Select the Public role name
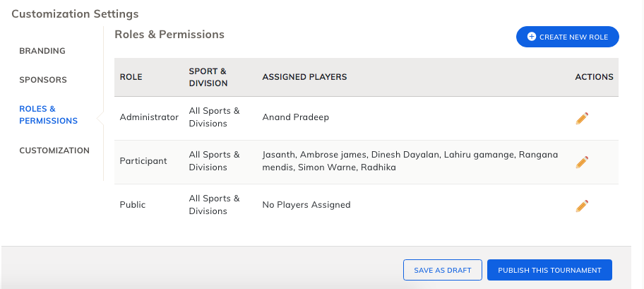The image size is (644, 289). [x=133, y=205]
